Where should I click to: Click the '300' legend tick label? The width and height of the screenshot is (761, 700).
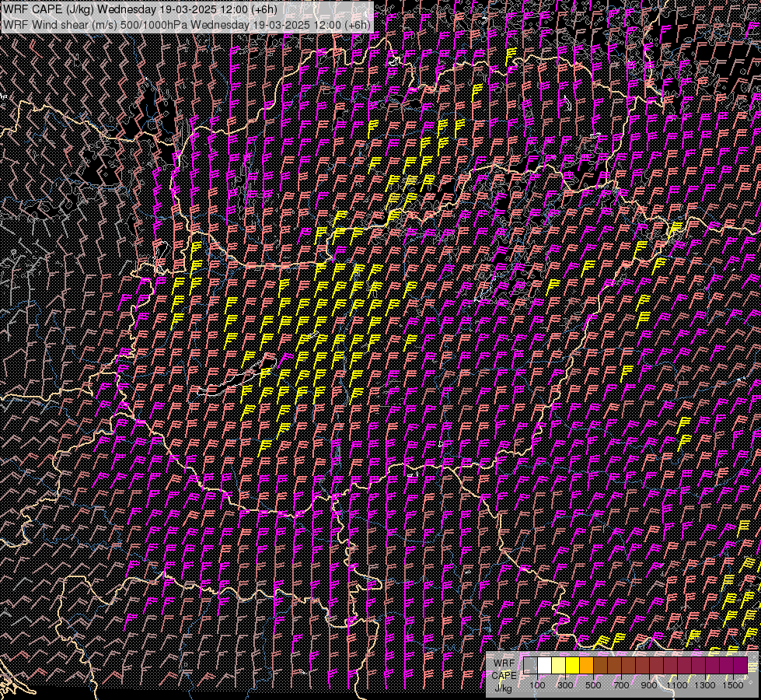click(x=565, y=685)
